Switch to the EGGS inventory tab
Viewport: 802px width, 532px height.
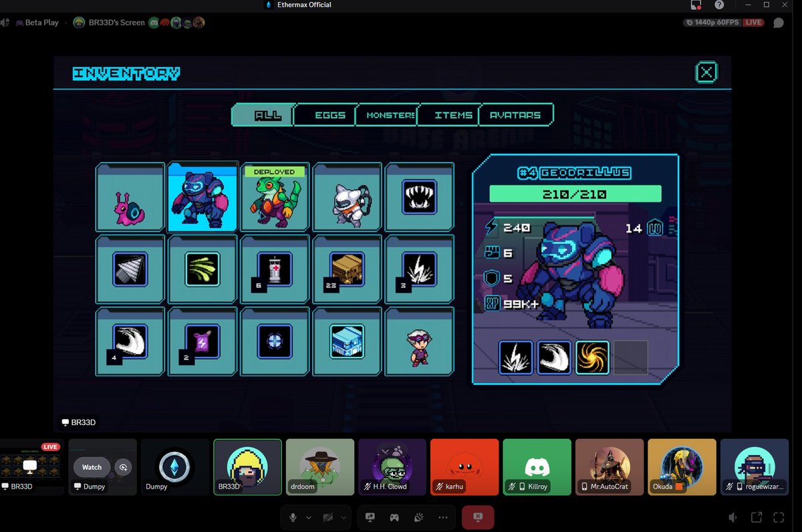[x=325, y=115]
